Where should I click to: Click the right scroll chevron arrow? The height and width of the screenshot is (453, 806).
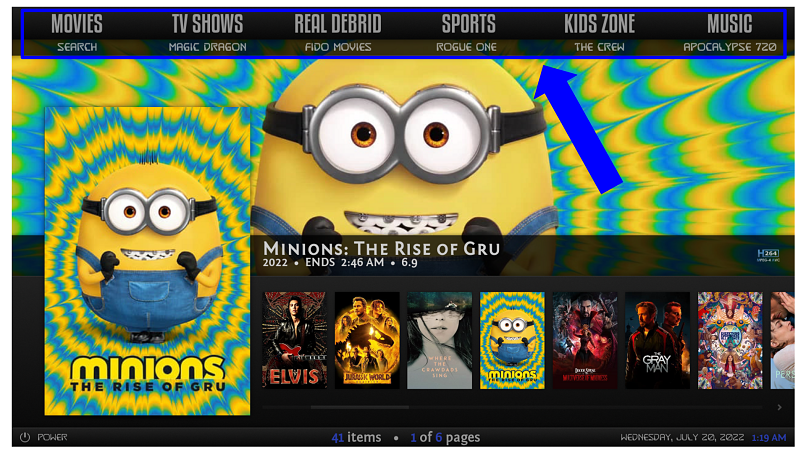tap(779, 407)
